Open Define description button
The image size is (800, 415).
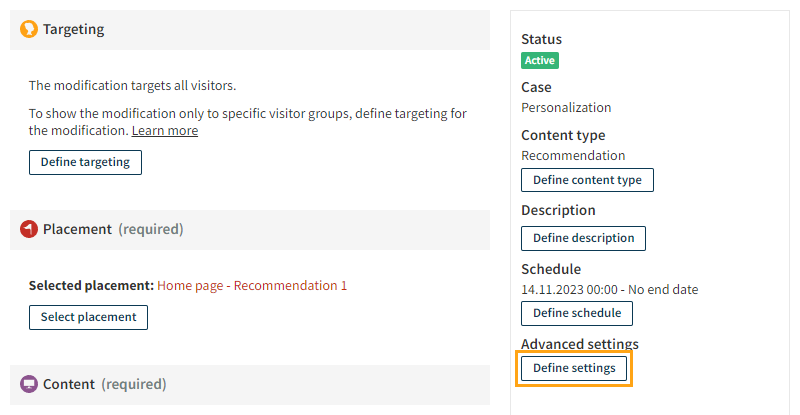583,238
